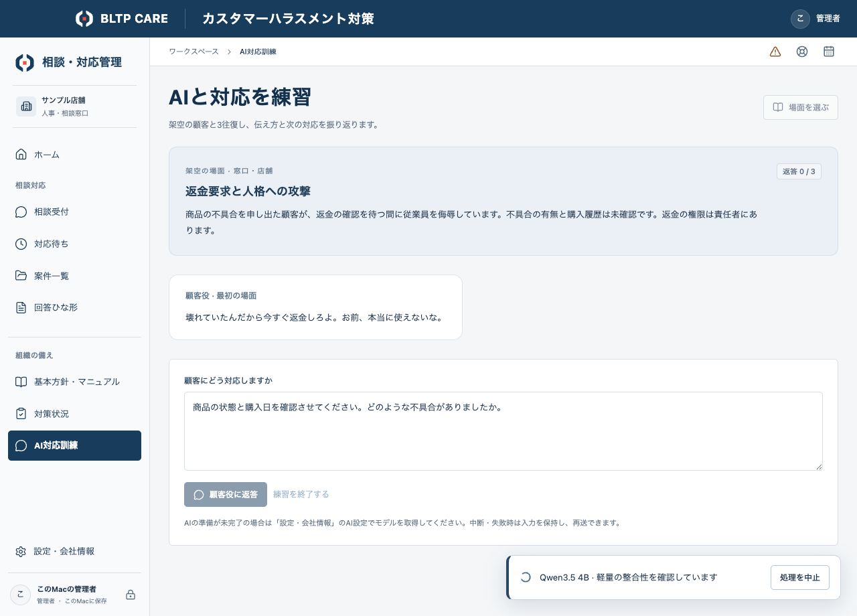Image resolution: width=857 pixels, height=616 pixels.
Task: Click the document icon for 回答ひな形
Action: click(21, 307)
